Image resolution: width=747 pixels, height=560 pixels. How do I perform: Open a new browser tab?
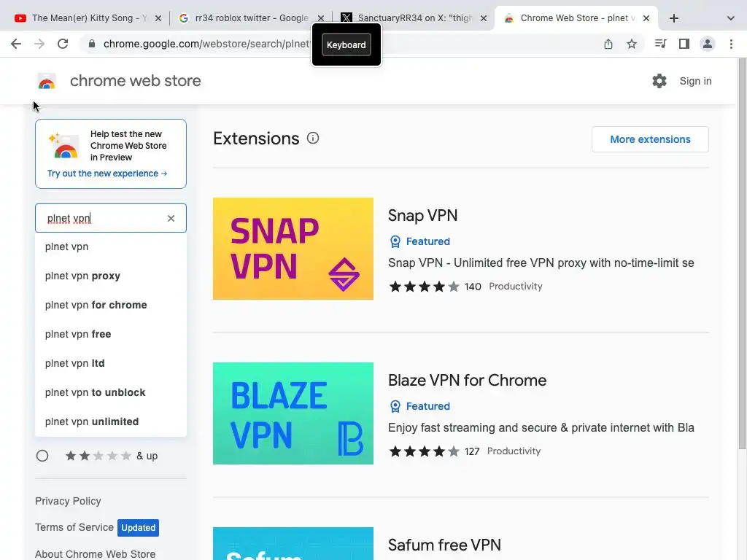coord(673,18)
